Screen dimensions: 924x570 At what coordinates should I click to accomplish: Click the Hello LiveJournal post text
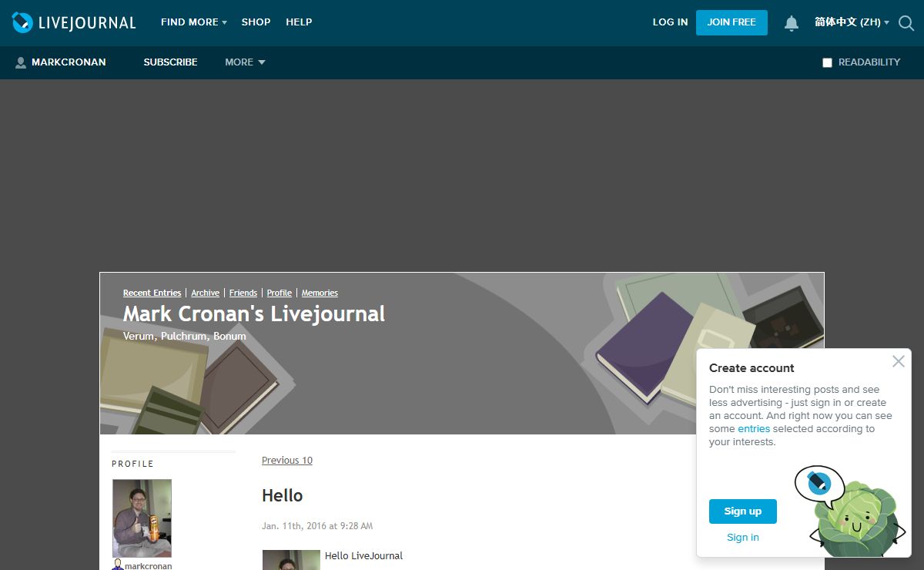363,556
